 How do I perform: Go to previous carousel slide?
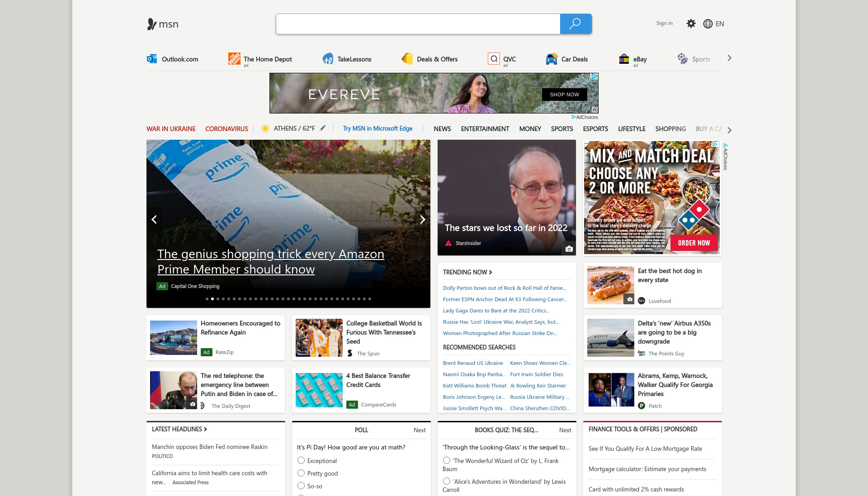tap(154, 219)
